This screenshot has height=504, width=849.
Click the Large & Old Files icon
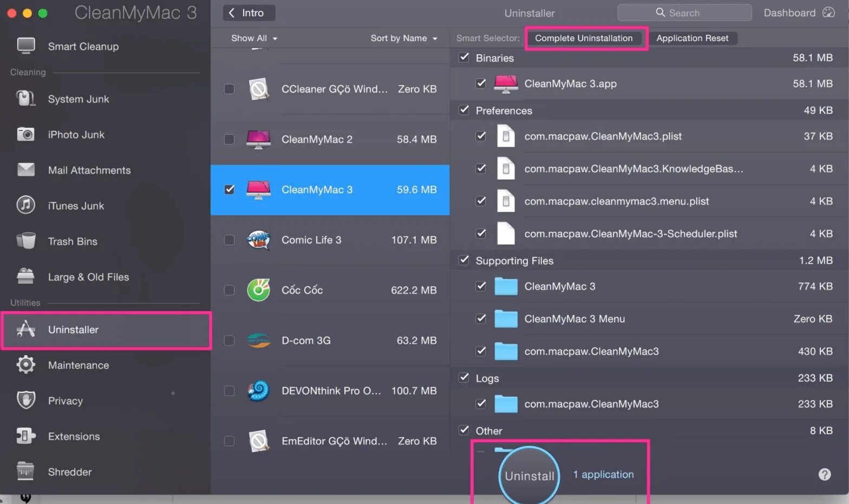[25, 277]
